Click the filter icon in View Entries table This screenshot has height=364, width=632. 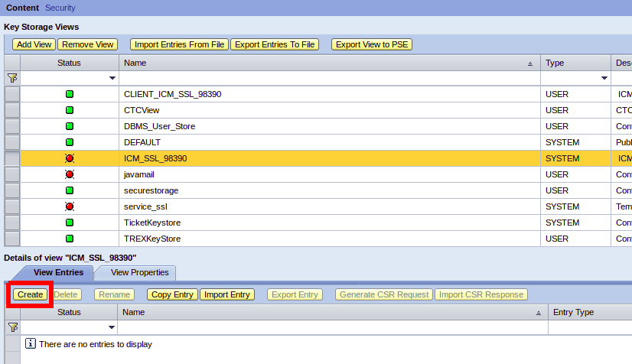click(x=11, y=327)
